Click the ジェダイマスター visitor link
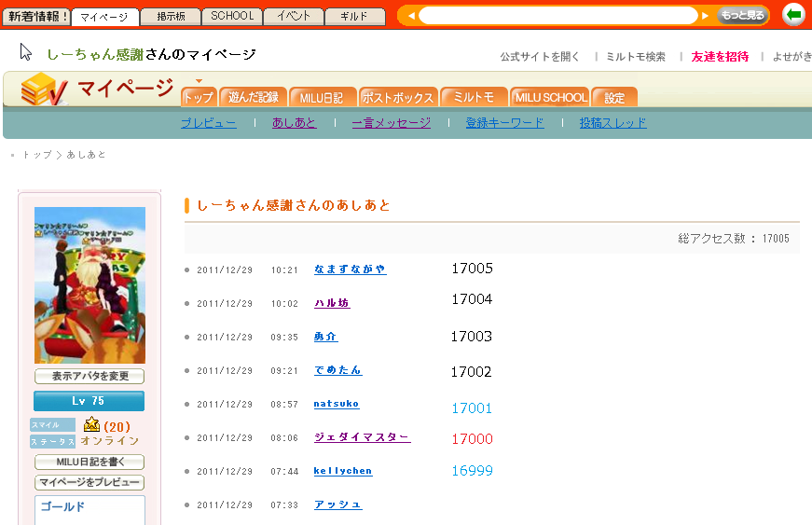The width and height of the screenshot is (812, 525). [x=362, y=437]
